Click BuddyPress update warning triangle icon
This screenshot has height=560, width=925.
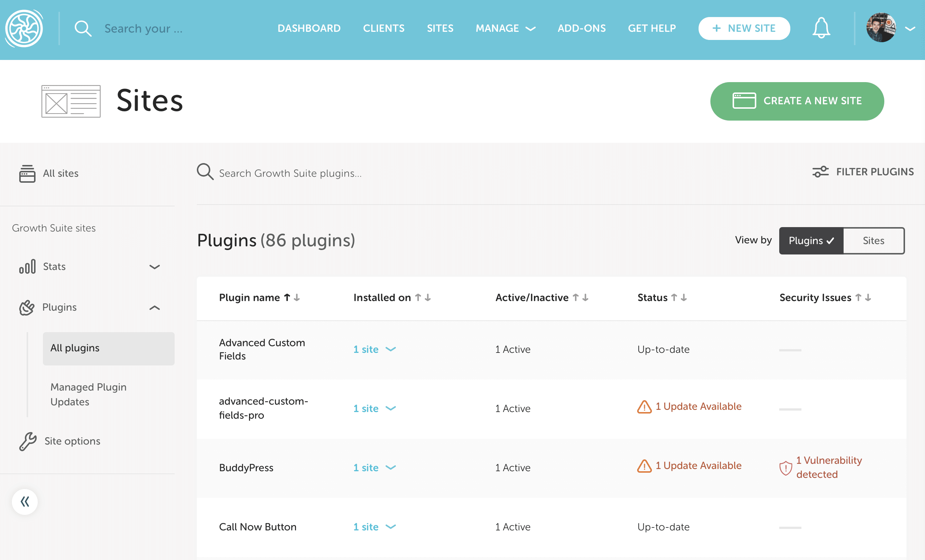644,466
